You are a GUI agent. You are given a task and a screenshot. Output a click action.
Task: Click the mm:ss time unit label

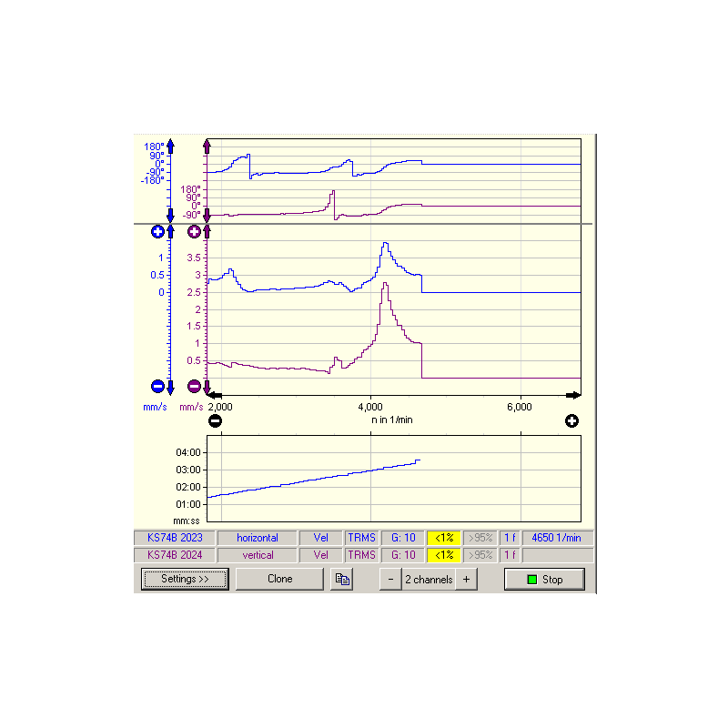click(187, 521)
